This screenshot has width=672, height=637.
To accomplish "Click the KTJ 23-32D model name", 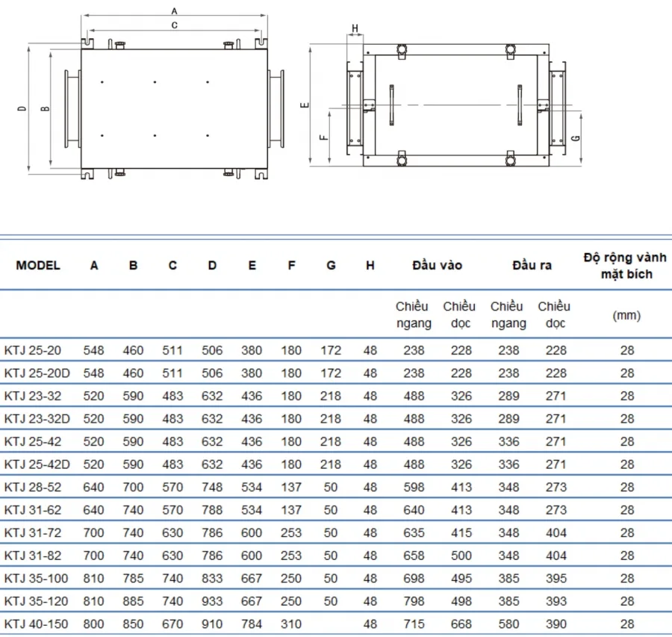I will pyautogui.click(x=37, y=418).
